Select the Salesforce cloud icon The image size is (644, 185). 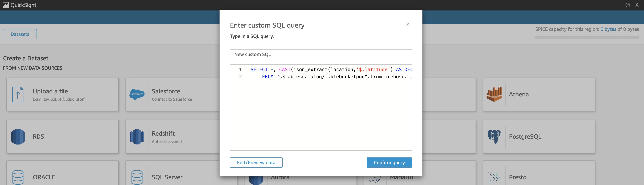point(137,94)
